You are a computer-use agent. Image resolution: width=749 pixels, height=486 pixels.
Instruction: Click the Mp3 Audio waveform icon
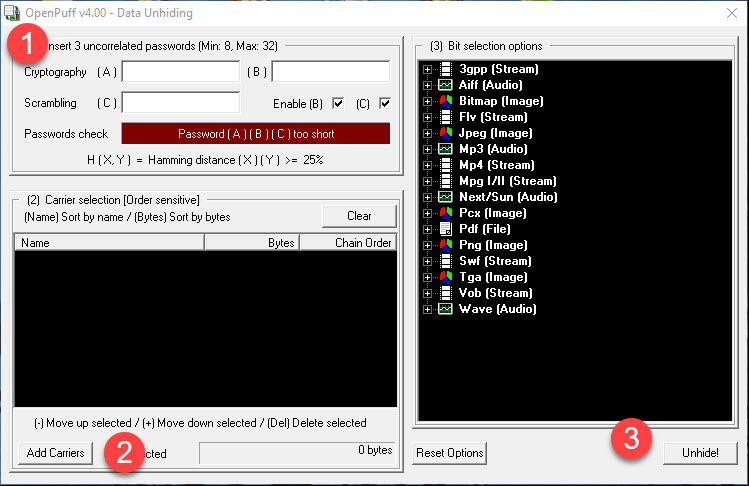[446, 149]
